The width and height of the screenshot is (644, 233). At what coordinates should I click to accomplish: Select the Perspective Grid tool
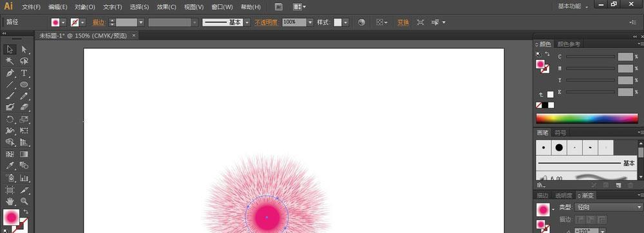click(24, 142)
